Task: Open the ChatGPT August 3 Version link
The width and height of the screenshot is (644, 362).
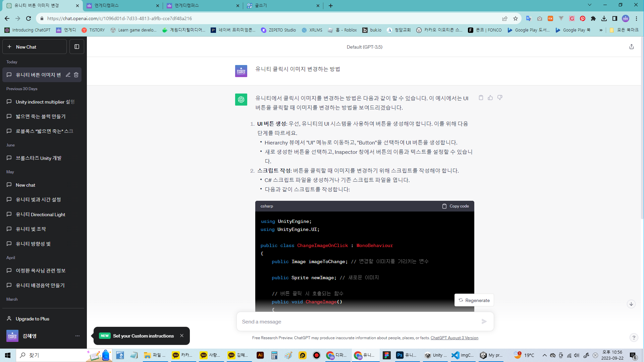Action: point(454,338)
